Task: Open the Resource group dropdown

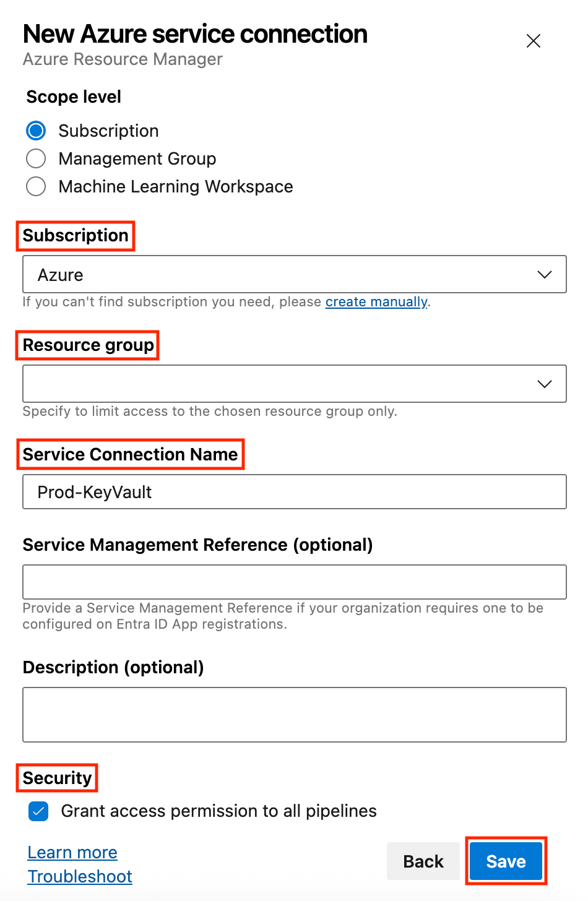Action: 294,384
